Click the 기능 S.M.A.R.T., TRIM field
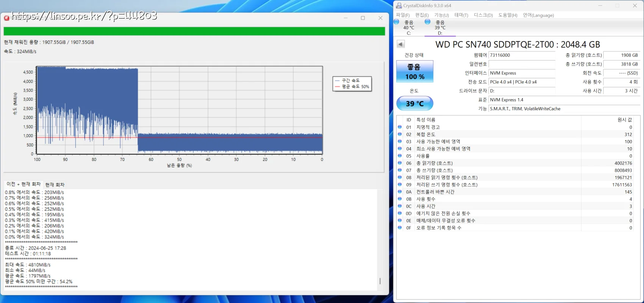This screenshot has width=644, height=303. pyautogui.click(x=564, y=109)
